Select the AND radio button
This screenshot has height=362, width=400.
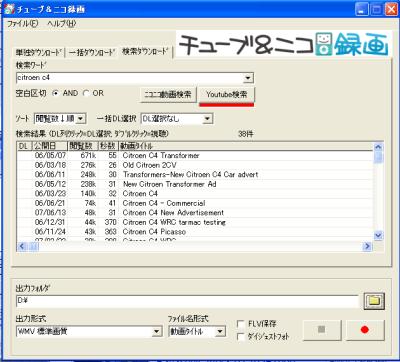(x=56, y=93)
